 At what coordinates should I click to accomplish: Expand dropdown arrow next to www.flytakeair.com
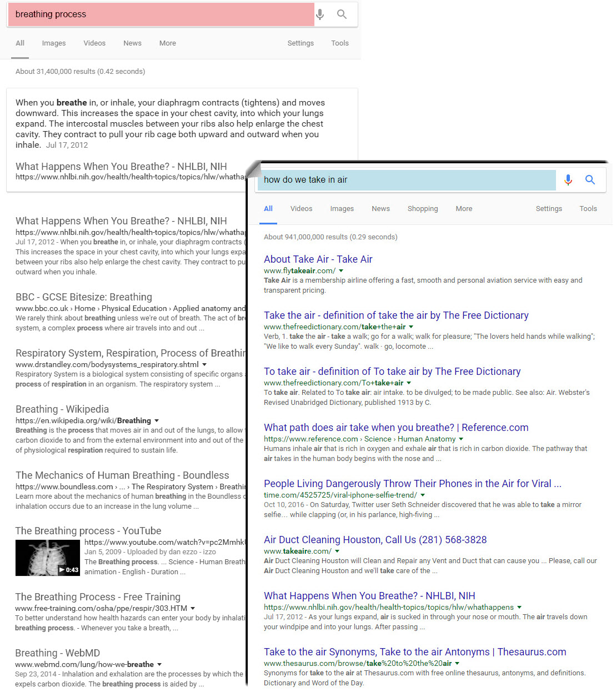point(341,271)
